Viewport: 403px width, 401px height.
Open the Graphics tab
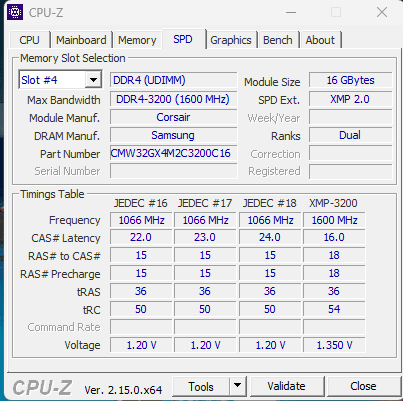(231, 40)
